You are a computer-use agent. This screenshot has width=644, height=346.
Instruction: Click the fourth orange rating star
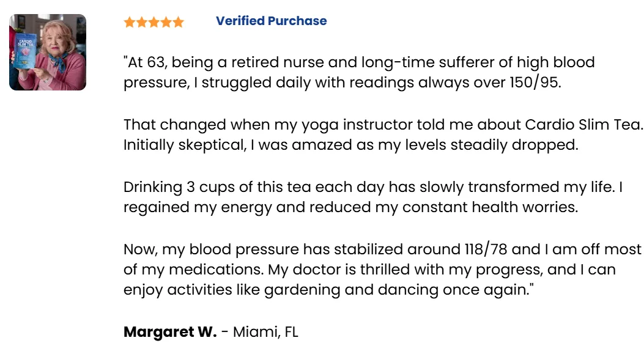[x=166, y=22]
